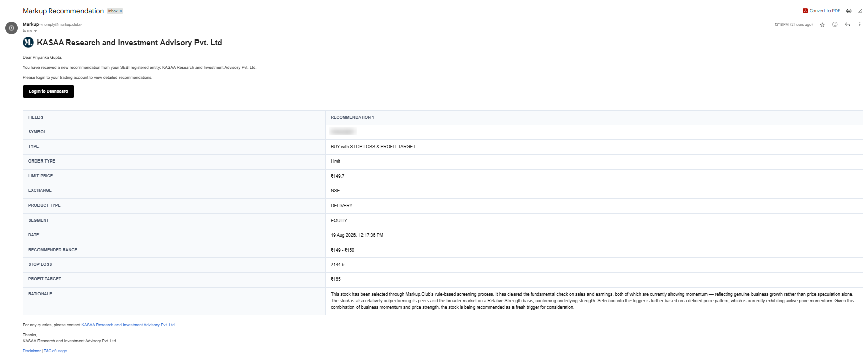This screenshot has height=362, width=868.
Task: Click the Convert to PDF button
Action: point(821,11)
